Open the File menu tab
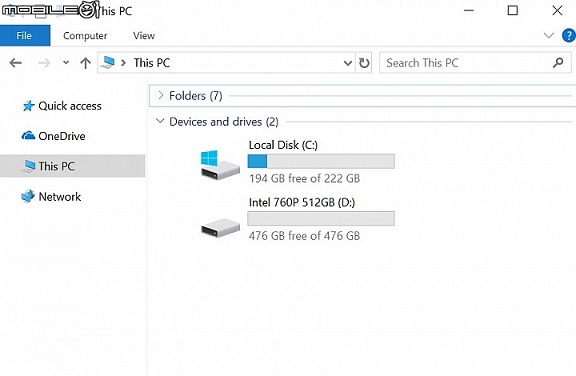This screenshot has height=376, width=576. coord(25,36)
